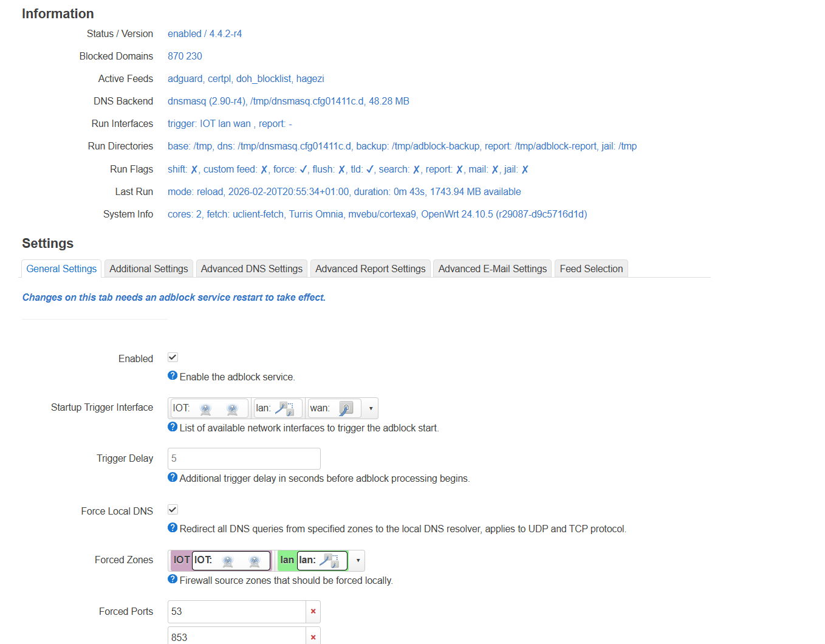The width and height of the screenshot is (825, 644).
Task: Click the help icon under Force Local DNS
Action: (x=173, y=528)
